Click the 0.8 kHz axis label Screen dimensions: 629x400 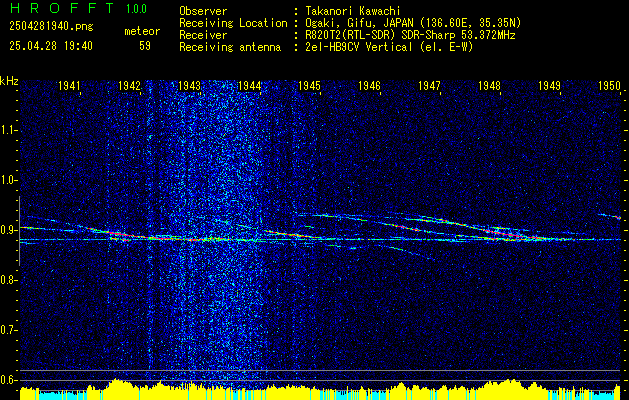(8, 280)
